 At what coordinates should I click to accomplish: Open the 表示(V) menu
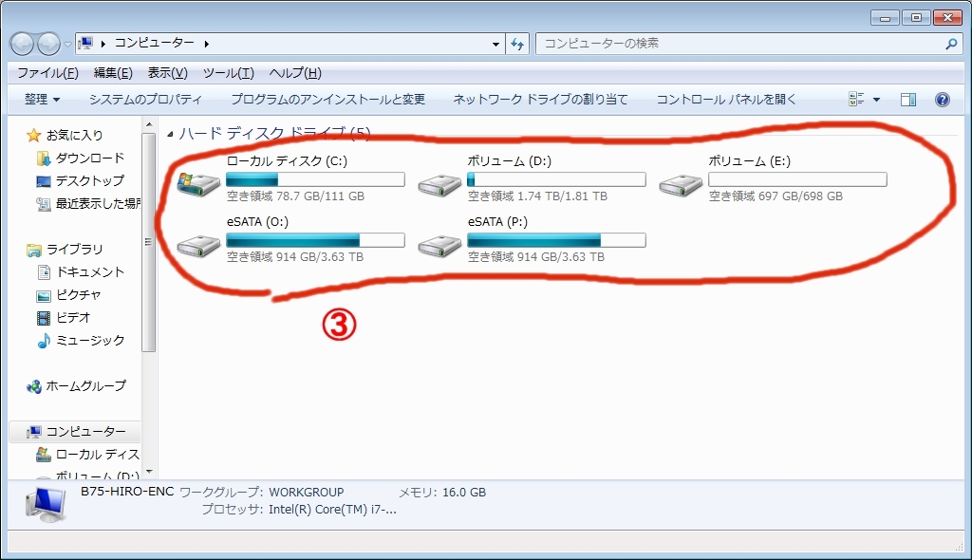(x=167, y=73)
